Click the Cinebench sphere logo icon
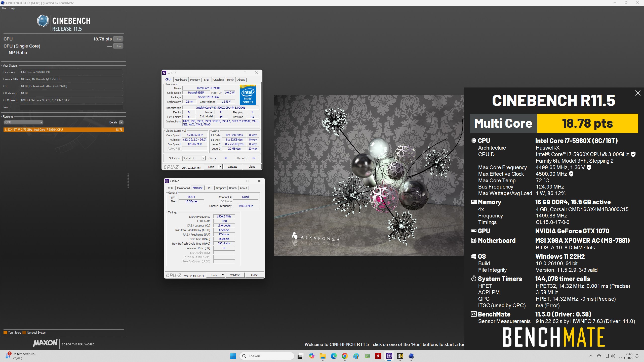 (43, 21)
